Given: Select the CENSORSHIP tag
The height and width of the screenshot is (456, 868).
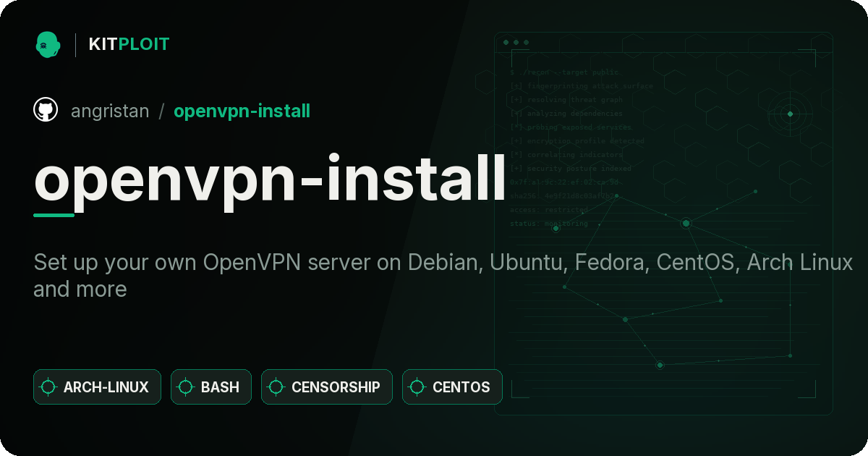Looking at the screenshot, I should click(x=326, y=387).
